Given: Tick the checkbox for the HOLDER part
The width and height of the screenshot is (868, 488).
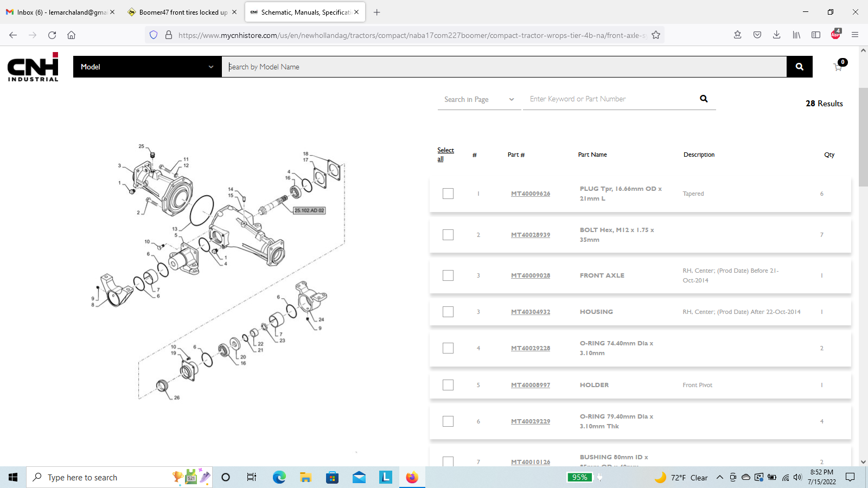Looking at the screenshot, I should click(x=448, y=385).
